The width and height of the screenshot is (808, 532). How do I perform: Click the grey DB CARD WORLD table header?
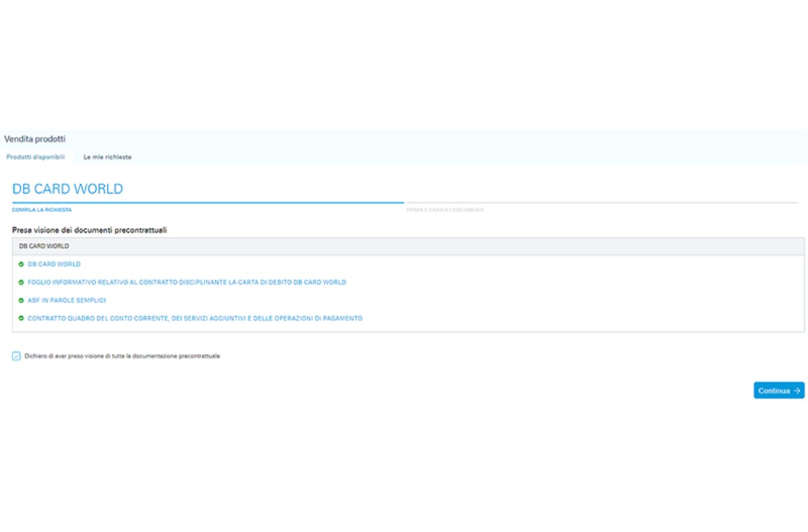[408, 246]
